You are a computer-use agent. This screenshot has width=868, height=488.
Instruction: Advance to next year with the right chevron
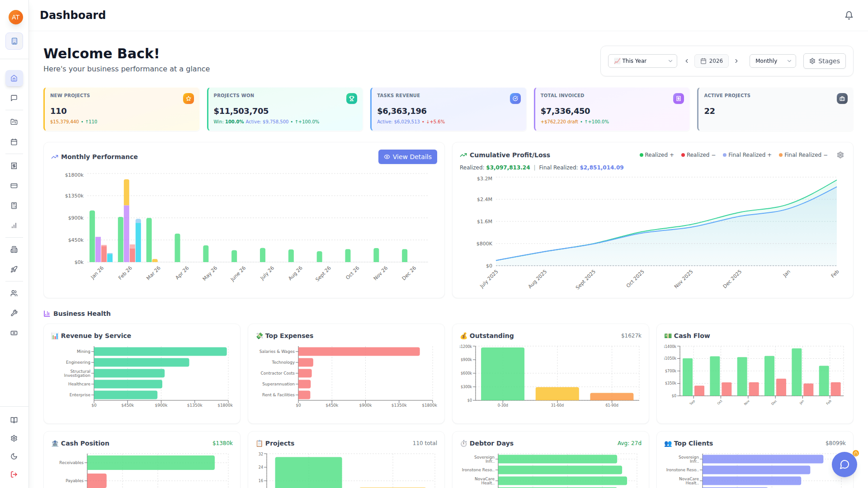[736, 61]
